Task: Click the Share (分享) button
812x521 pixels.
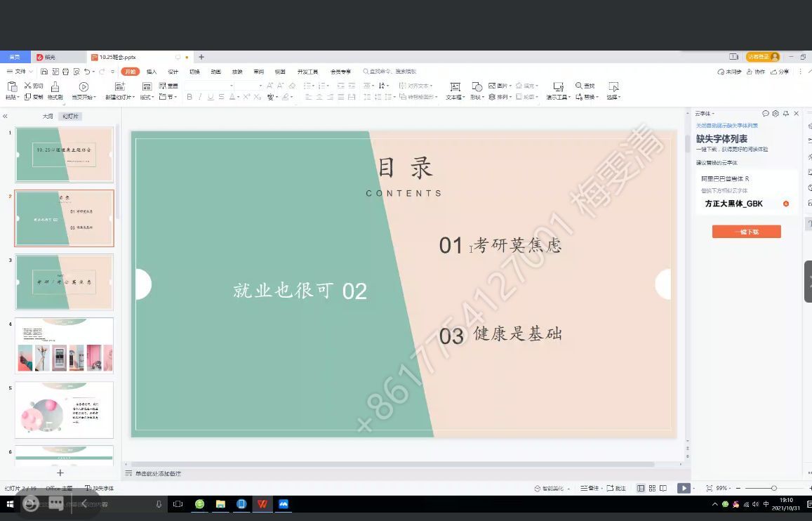Action: pyautogui.click(x=780, y=72)
